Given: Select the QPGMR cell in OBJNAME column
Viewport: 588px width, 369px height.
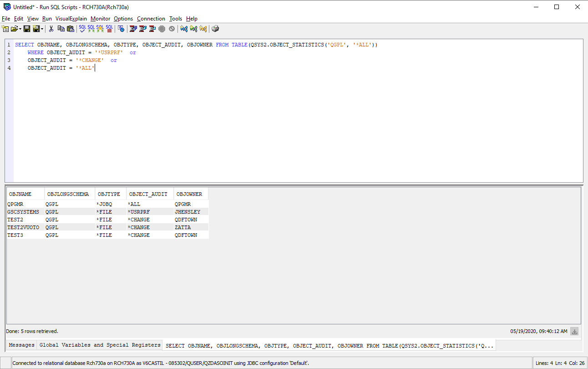Looking at the screenshot, I should click(x=25, y=204).
